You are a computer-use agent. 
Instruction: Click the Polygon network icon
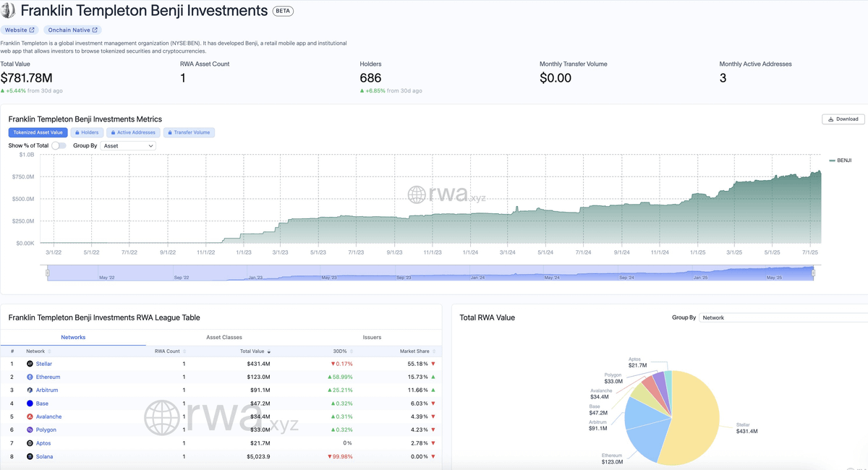coord(30,430)
